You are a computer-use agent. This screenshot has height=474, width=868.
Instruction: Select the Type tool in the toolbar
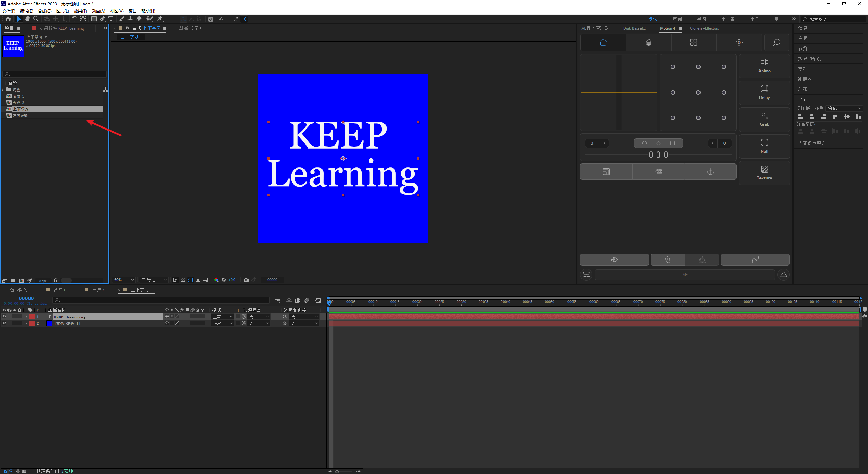point(111,19)
